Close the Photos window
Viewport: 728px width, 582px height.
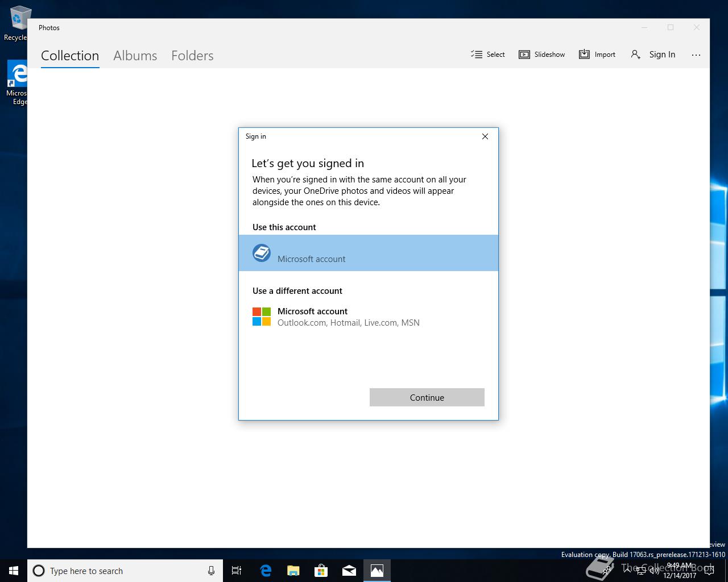[697, 27]
